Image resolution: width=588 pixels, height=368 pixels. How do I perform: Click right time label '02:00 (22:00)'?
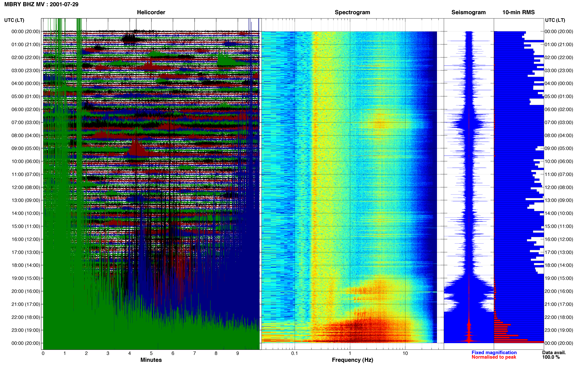coord(559,57)
